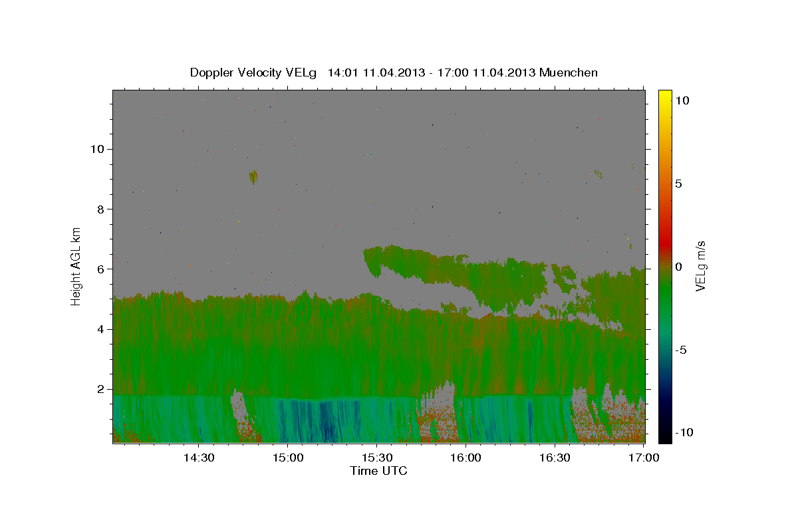Click the 'VELg m/s' colorbar label
Viewport: 798px width, 532px height.
click(700, 267)
